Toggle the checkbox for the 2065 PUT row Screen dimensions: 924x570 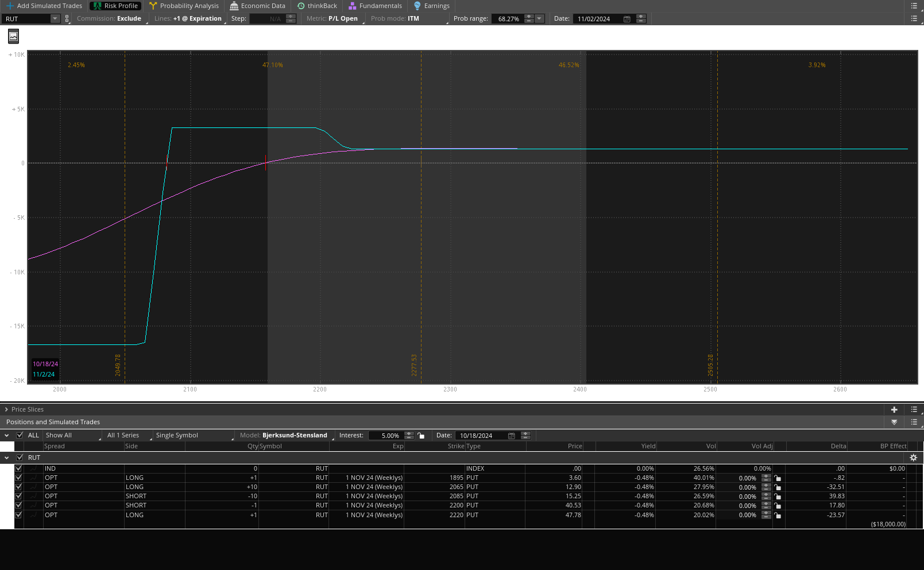[18, 487]
